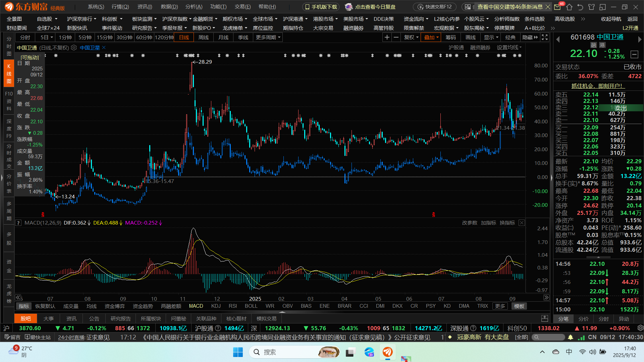Viewport: 644px width, 362px height.
Task: Click 手机版下载 button
Action: point(321,7)
